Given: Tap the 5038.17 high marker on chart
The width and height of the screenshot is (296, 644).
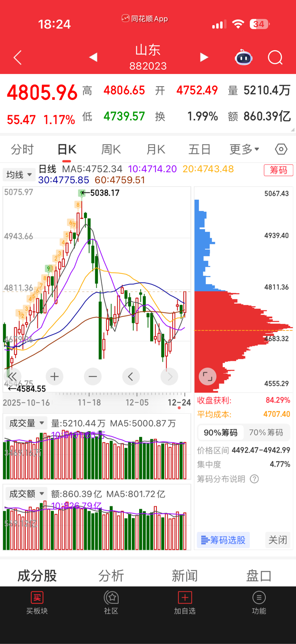Looking at the screenshot, I should tap(101, 193).
